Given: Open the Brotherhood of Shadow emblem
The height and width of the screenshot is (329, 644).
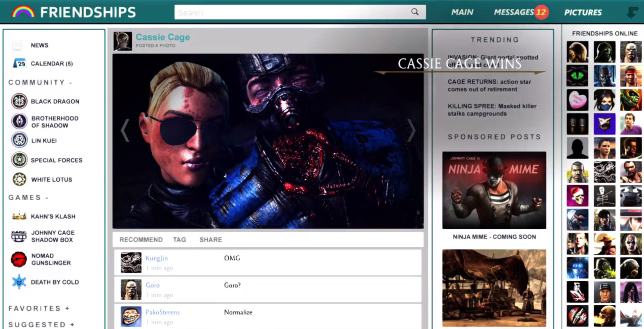Looking at the screenshot, I should (19, 121).
